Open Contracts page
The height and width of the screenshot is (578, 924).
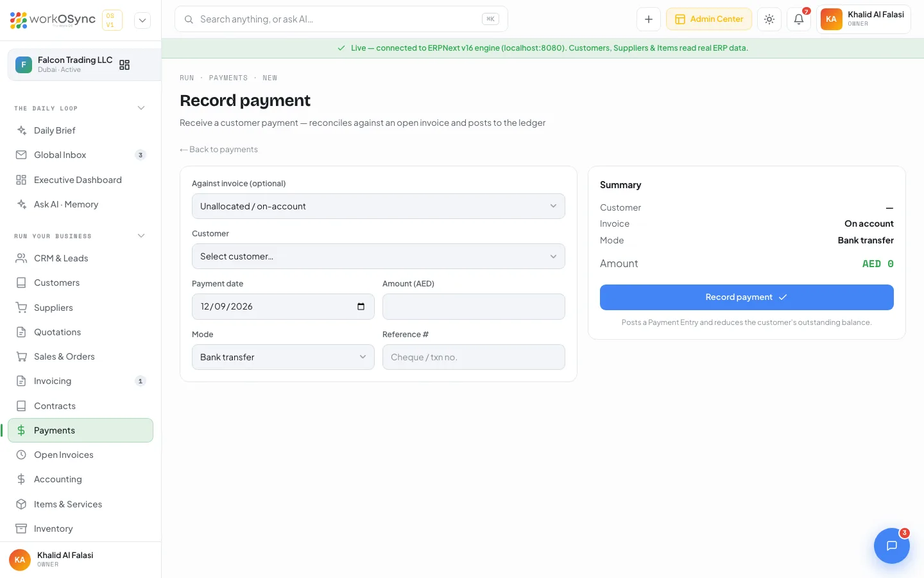[x=80, y=406]
